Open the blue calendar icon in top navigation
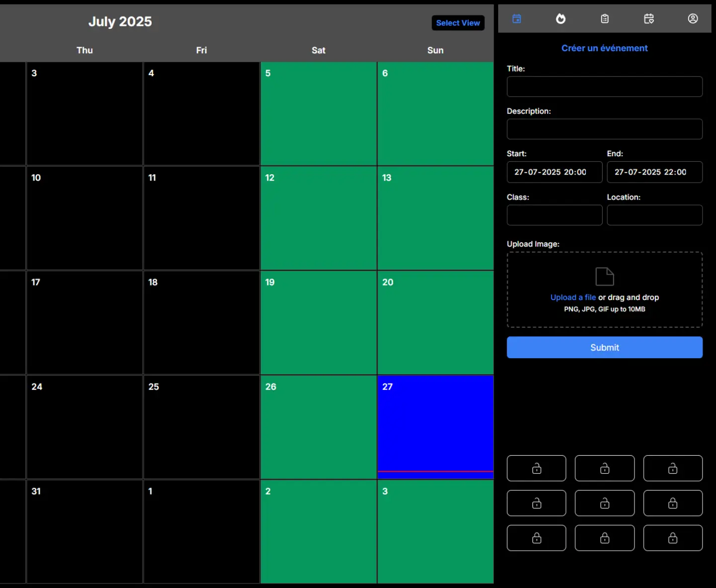716x588 pixels. (517, 18)
